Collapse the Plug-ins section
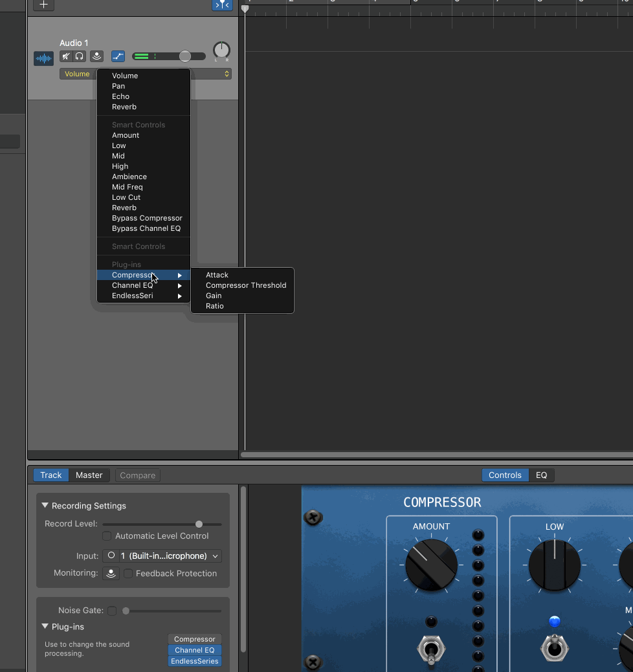Viewport: 633px width, 672px height. click(45, 627)
